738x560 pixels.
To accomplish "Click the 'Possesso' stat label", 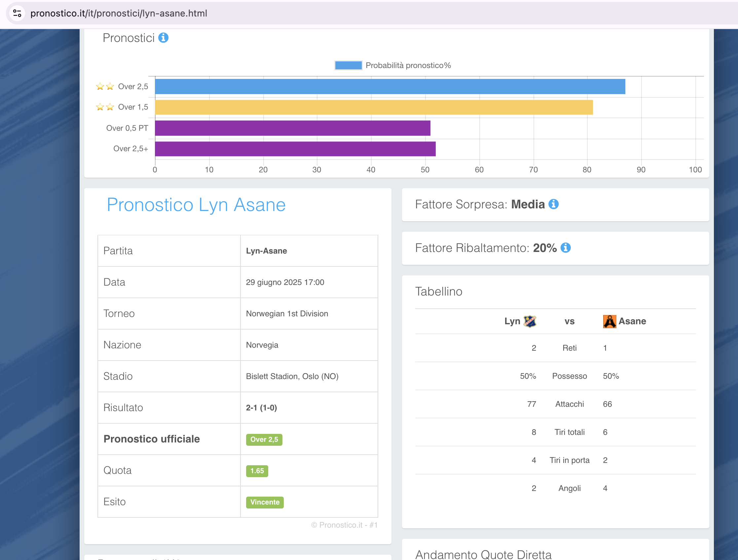I will 570,376.
